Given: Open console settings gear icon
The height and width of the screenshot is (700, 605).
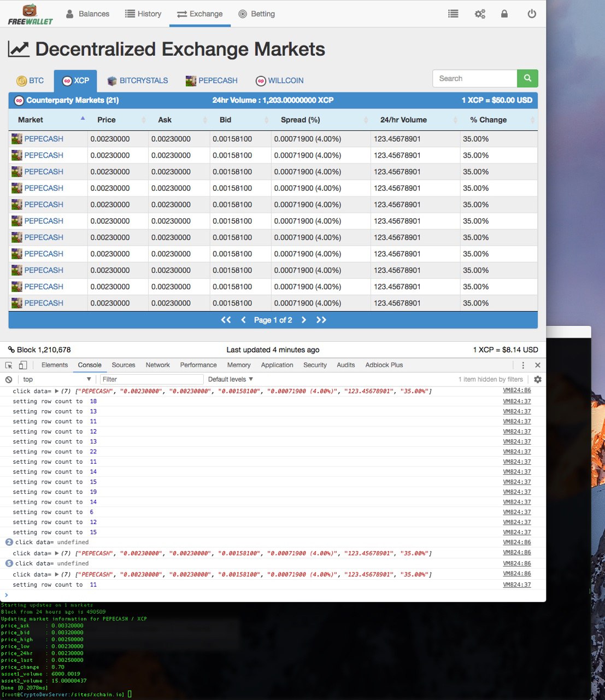Looking at the screenshot, I should pos(538,379).
